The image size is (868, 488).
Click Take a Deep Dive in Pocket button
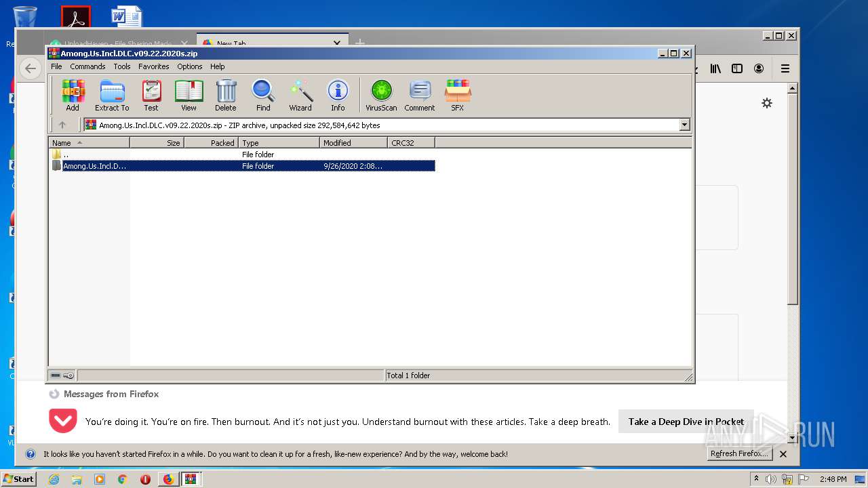point(686,422)
